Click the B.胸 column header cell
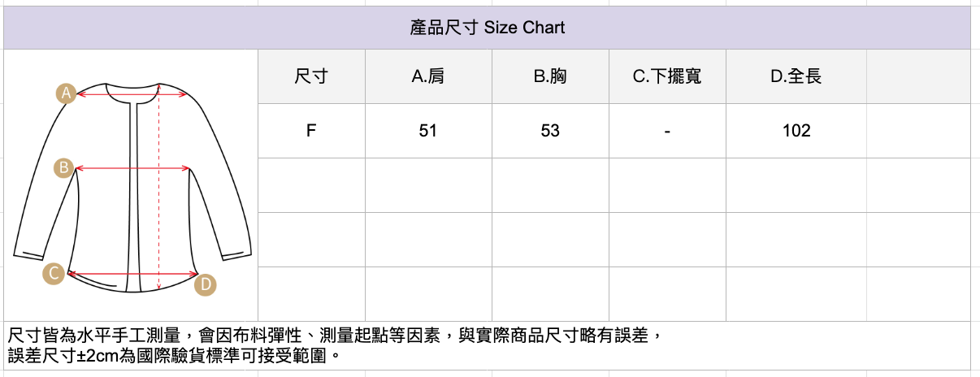 click(550, 76)
